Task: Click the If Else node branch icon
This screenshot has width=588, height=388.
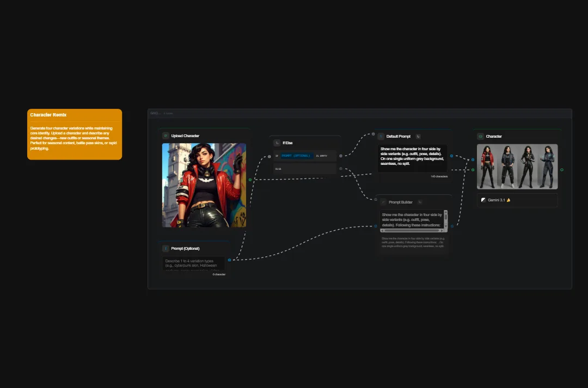Action: [x=277, y=143]
